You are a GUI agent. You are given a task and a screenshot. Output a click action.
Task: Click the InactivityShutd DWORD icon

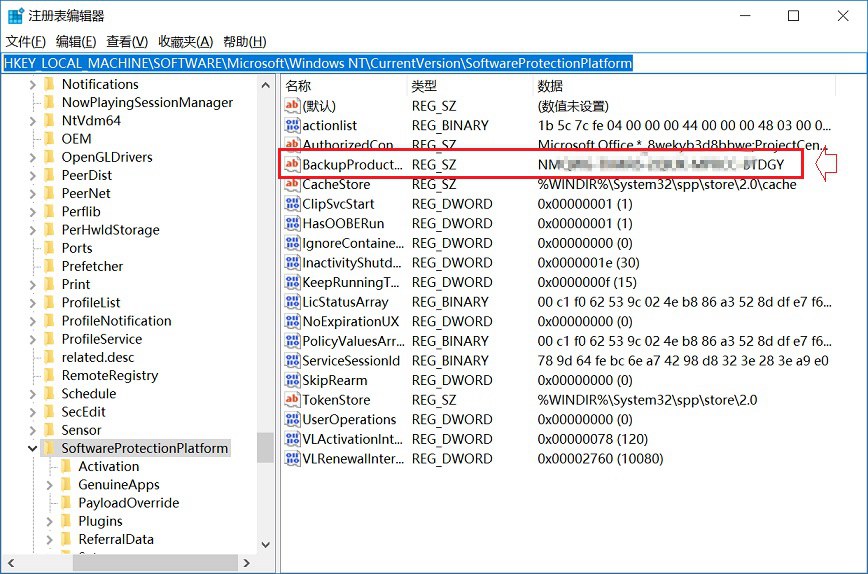click(292, 262)
